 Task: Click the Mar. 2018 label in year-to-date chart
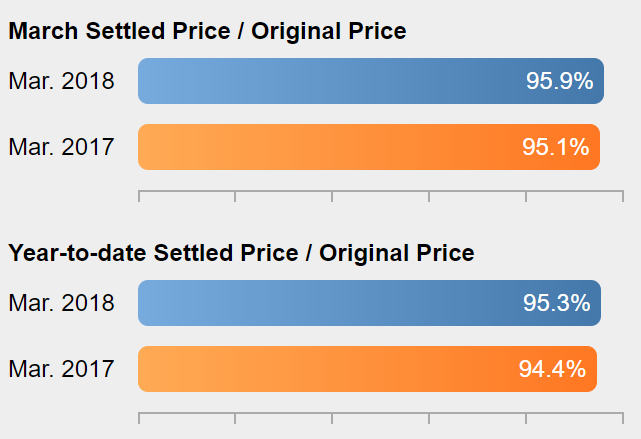(61, 303)
